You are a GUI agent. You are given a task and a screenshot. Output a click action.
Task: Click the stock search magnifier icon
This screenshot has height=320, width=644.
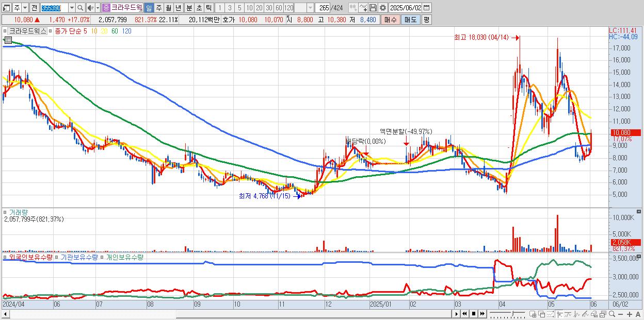coord(81,8)
